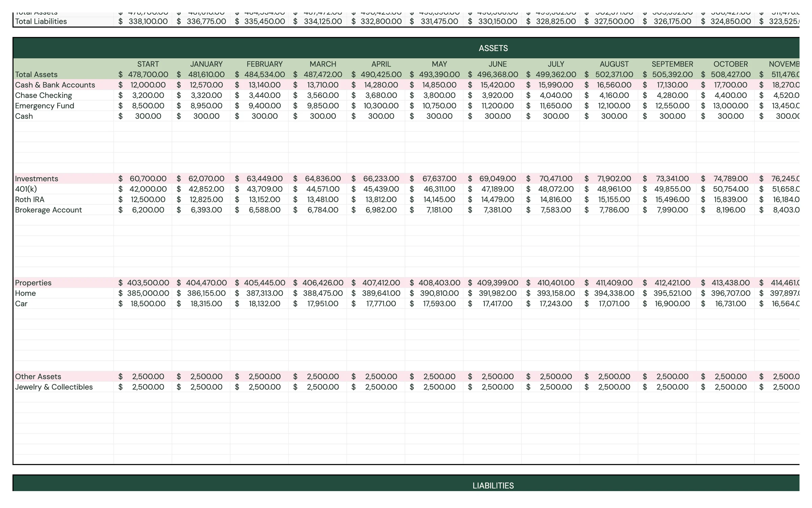
Task: Select the Chase Checking row label
Action: (43, 96)
